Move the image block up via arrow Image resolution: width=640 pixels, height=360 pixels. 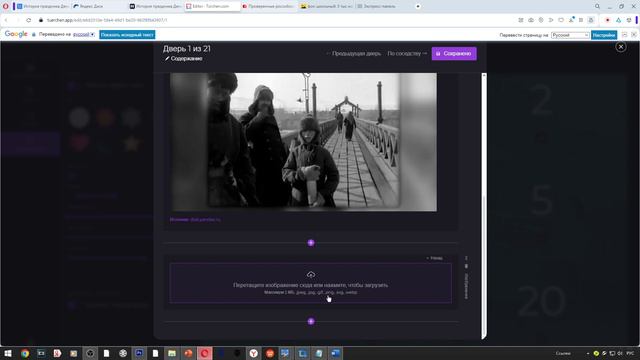[x=466, y=258]
